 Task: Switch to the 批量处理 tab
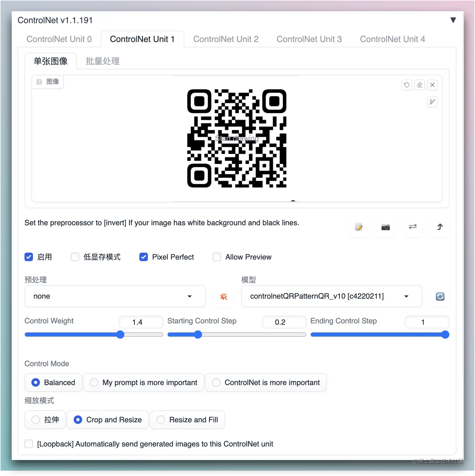click(x=102, y=61)
